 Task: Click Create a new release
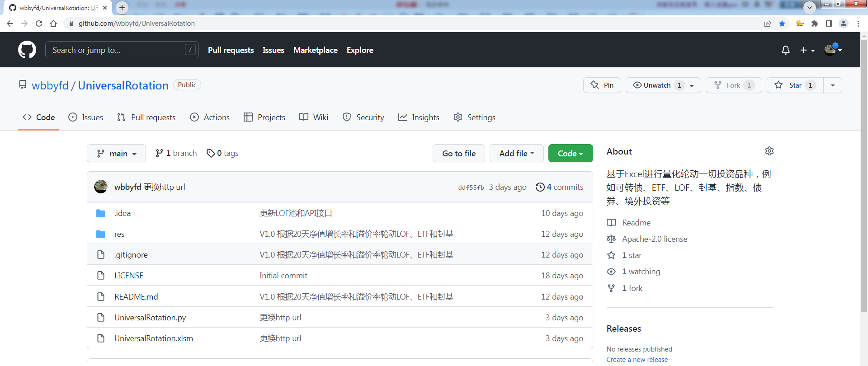[x=637, y=360]
